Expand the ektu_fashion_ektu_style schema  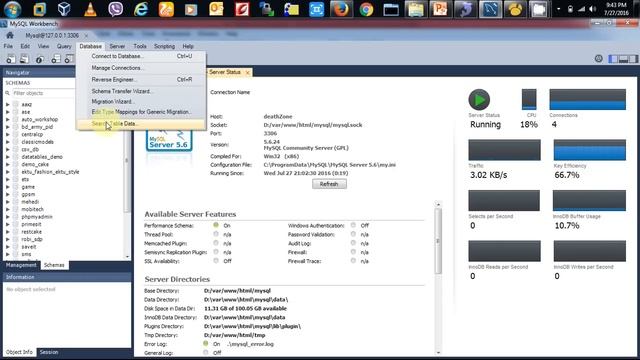(x=8, y=172)
